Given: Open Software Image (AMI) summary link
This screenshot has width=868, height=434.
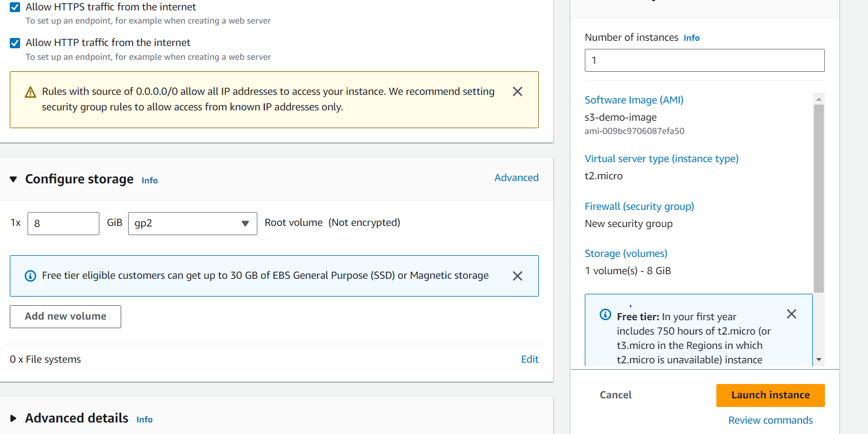Looking at the screenshot, I should click(634, 100).
